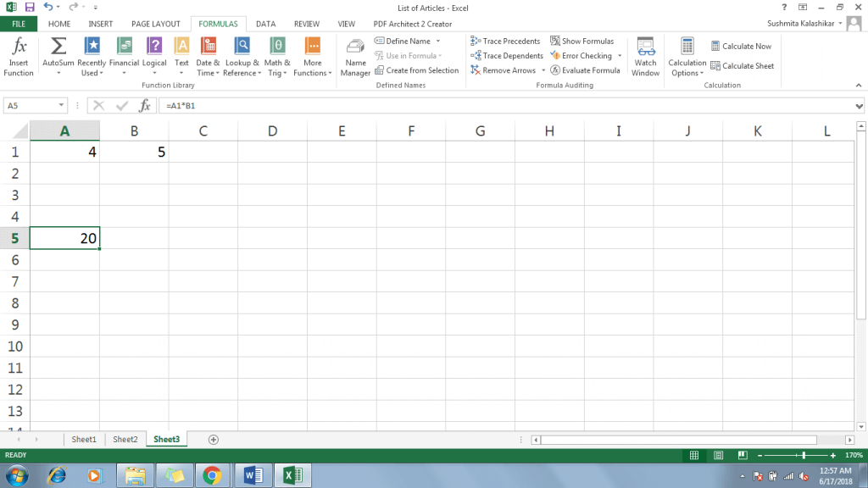The height and width of the screenshot is (488, 868).
Task: Switch to the Sheet1 worksheet tab
Action: point(83,439)
